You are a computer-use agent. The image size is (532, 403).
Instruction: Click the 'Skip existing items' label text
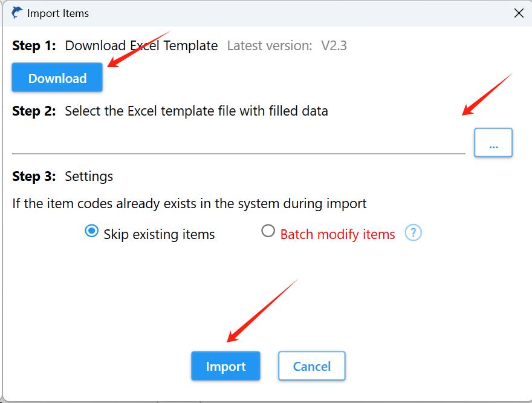pos(159,234)
